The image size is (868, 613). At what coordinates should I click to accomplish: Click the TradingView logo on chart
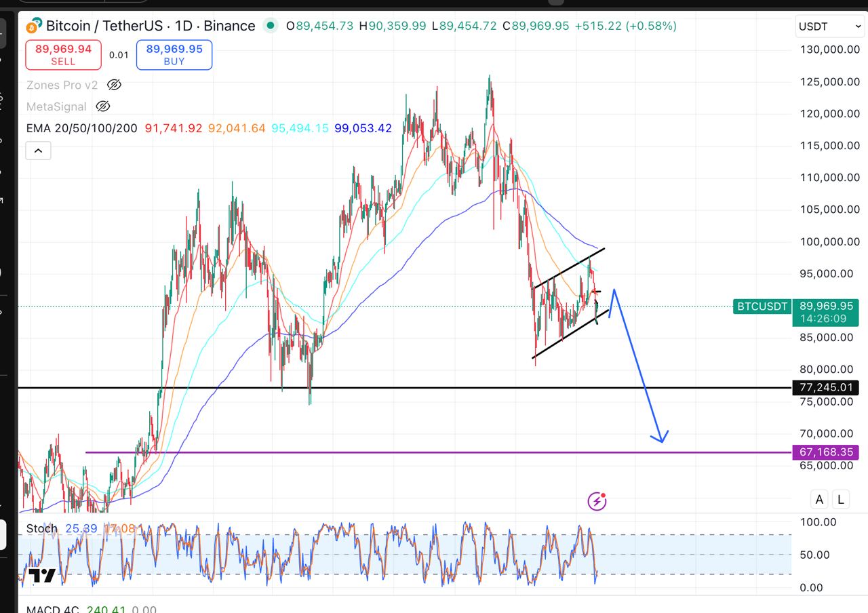[x=41, y=576]
